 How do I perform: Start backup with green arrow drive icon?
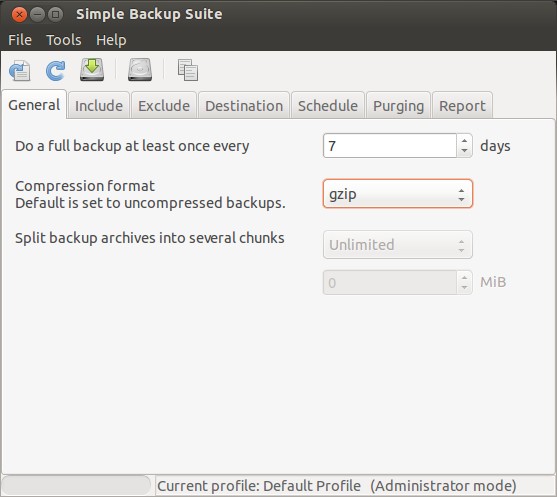[92, 70]
